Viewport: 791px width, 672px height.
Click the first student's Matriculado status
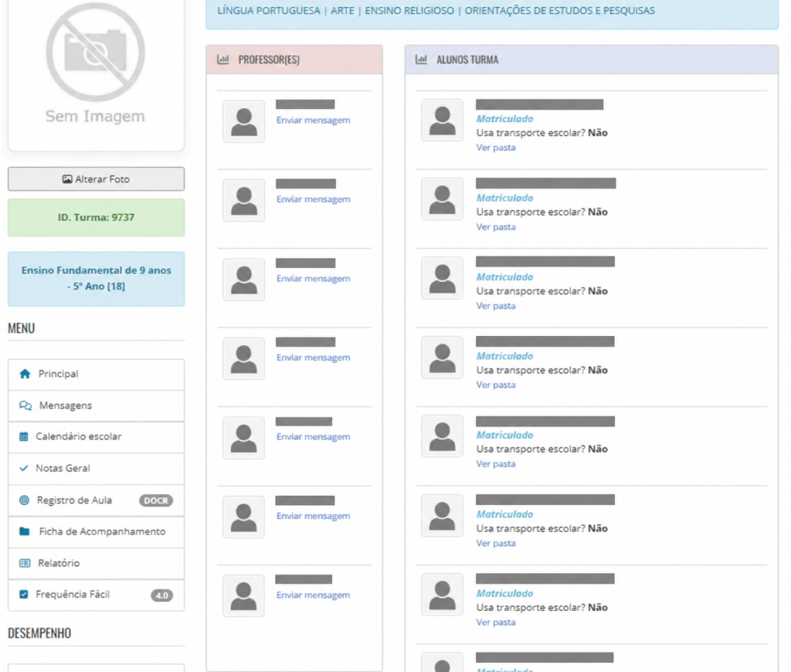pyautogui.click(x=505, y=119)
